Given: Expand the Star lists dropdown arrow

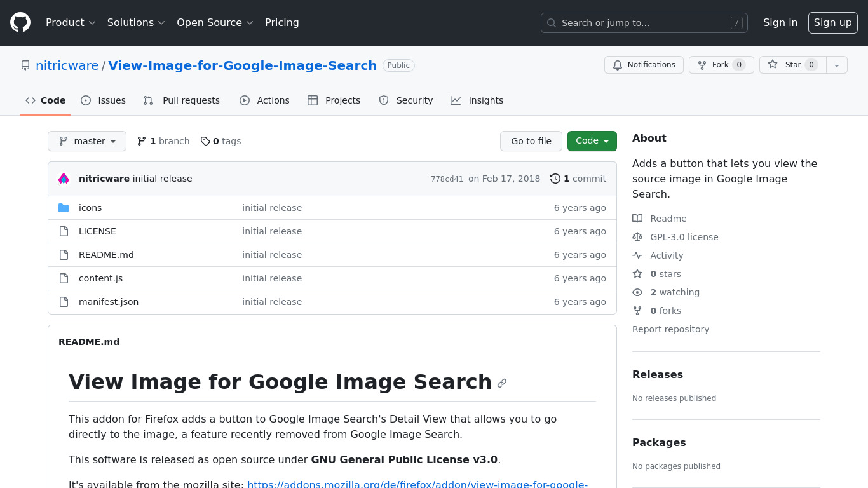Looking at the screenshot, I should coord(837,65).
